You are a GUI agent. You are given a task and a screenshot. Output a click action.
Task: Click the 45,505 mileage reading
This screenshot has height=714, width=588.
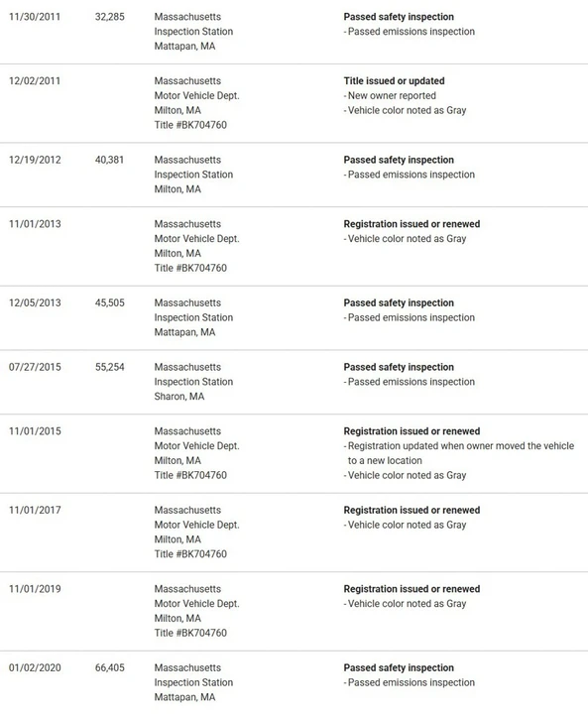point(110,302)
